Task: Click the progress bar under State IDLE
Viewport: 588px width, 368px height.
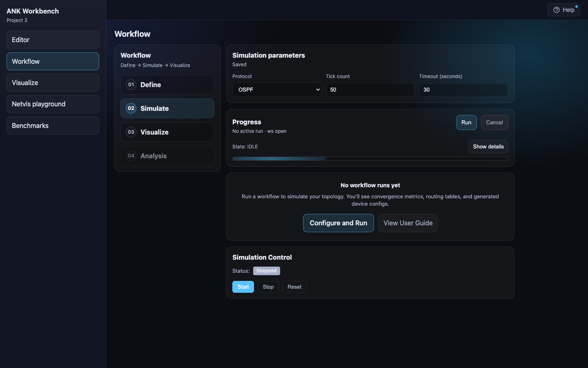Action: pos(370,159)
